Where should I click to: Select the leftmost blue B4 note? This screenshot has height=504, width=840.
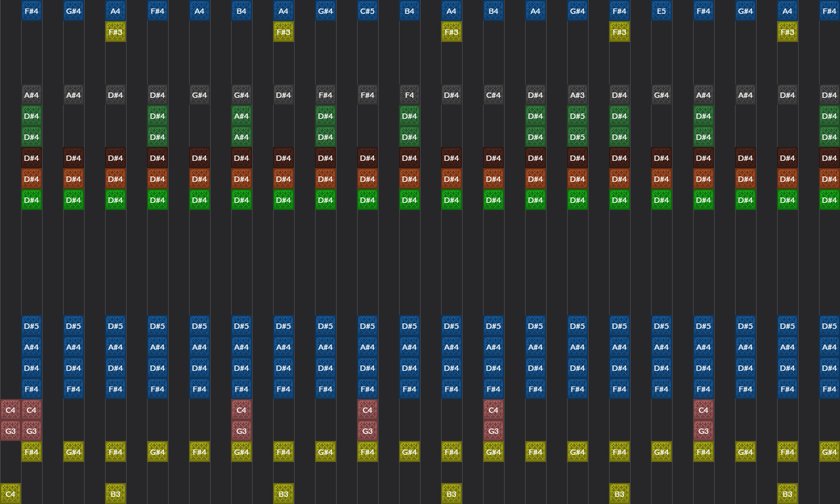(241, 11)
